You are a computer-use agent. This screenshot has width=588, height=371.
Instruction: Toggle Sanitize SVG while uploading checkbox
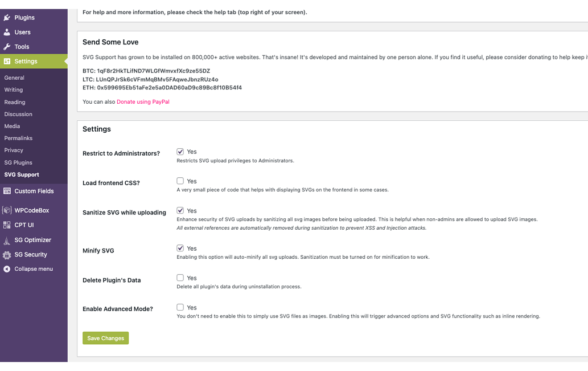pos(180,211)
